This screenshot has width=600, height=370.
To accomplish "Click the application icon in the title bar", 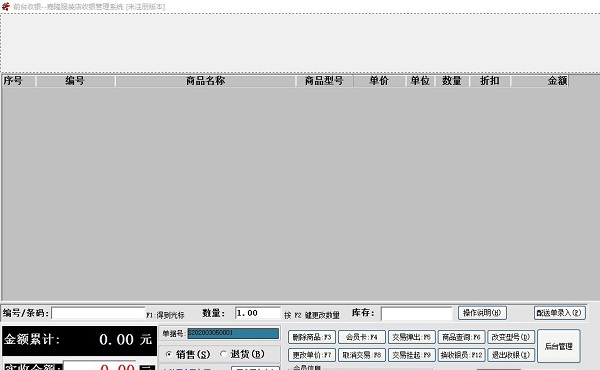I will (x=5, y=7).
